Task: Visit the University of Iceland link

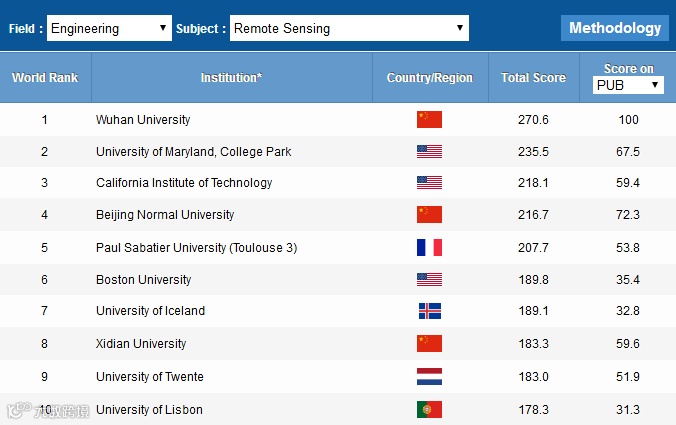Action: 150,311
